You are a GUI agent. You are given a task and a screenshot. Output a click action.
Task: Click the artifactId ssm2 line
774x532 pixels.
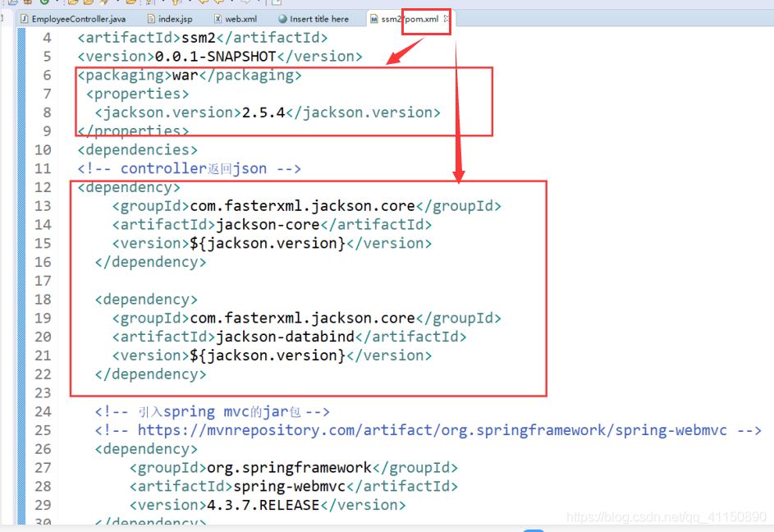[x=203, y=38]
